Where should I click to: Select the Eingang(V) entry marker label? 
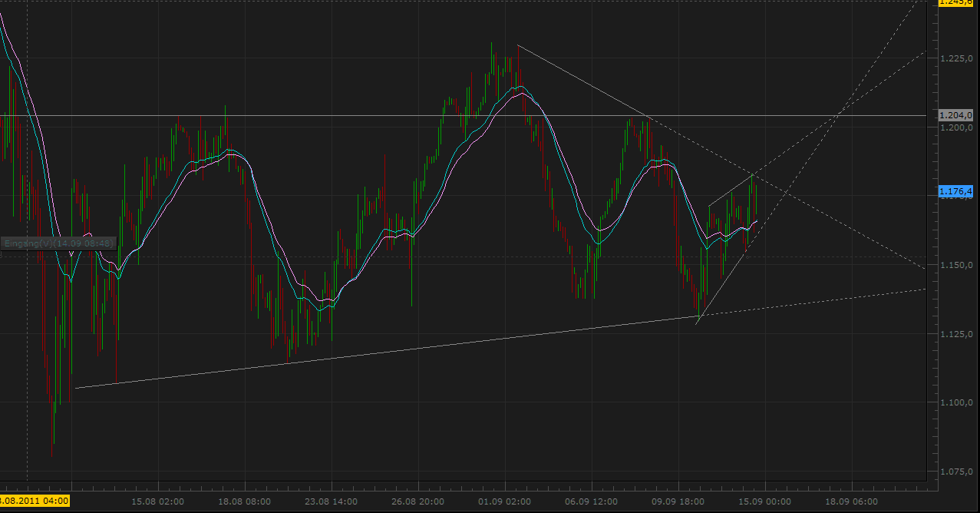pyautogui.click(x=59, y=243)
